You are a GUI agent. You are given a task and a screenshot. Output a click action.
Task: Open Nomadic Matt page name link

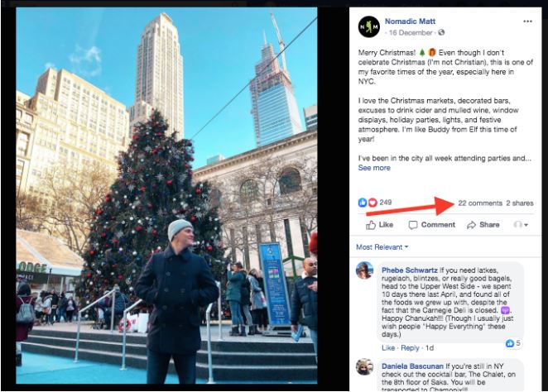click(410, 22)
